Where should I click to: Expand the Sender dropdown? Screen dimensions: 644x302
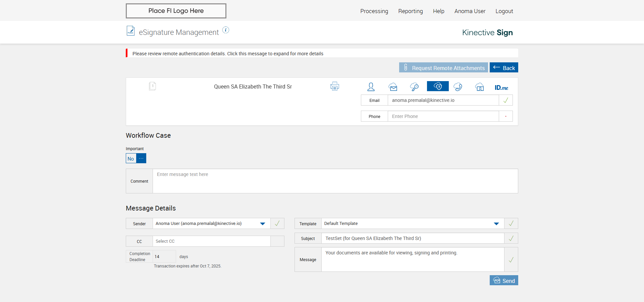coord(263,224)
